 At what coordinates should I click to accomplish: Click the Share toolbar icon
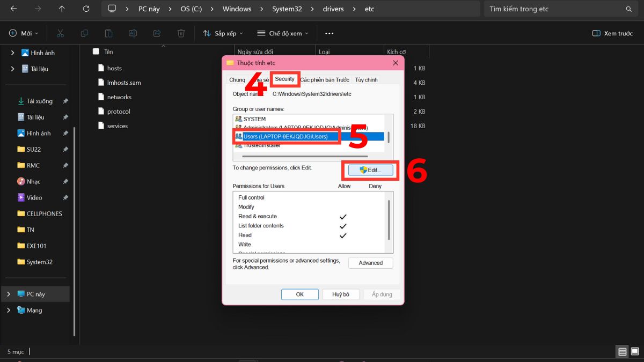click(x=157, y=33)
